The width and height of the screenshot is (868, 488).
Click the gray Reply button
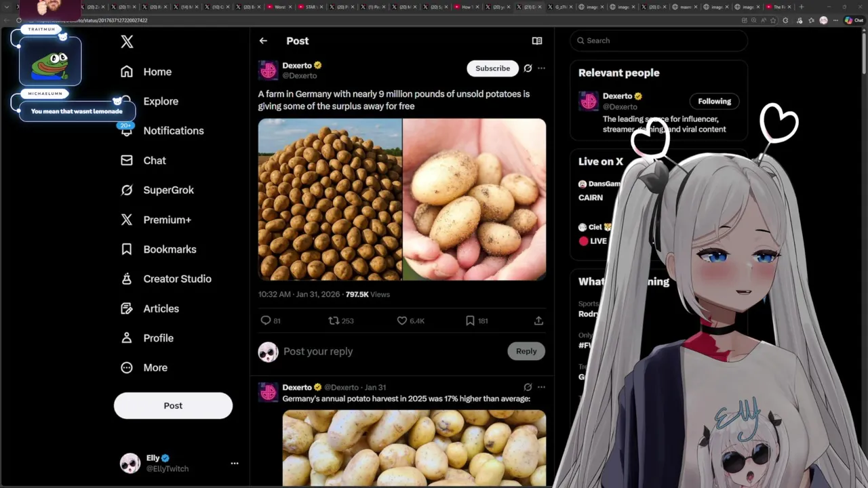[526, 351]
